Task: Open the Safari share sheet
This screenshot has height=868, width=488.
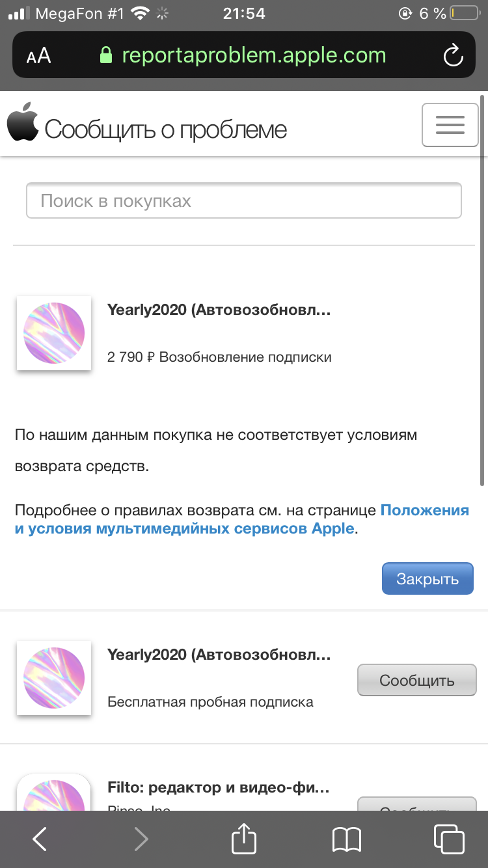Action: [244, 838]
